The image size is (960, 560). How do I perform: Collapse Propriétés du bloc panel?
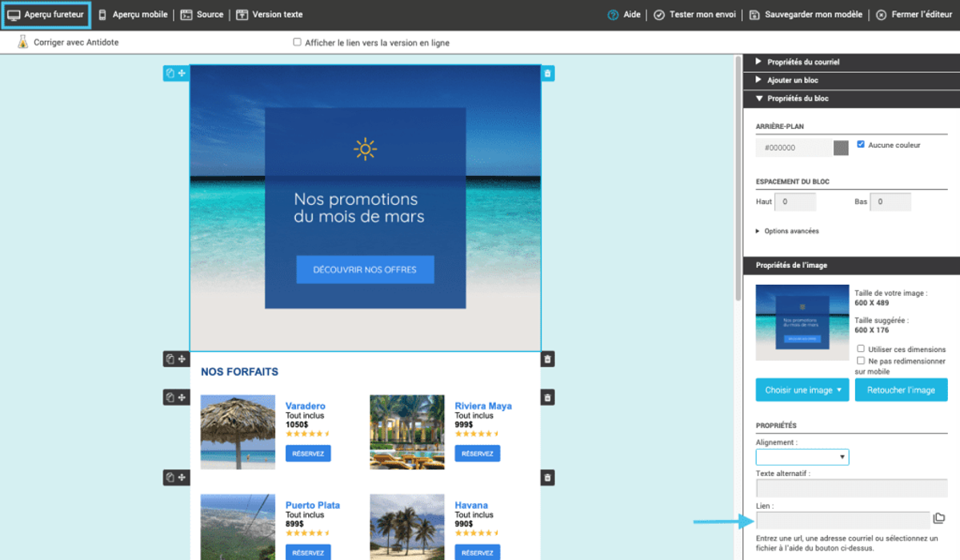tap(851, 98)
